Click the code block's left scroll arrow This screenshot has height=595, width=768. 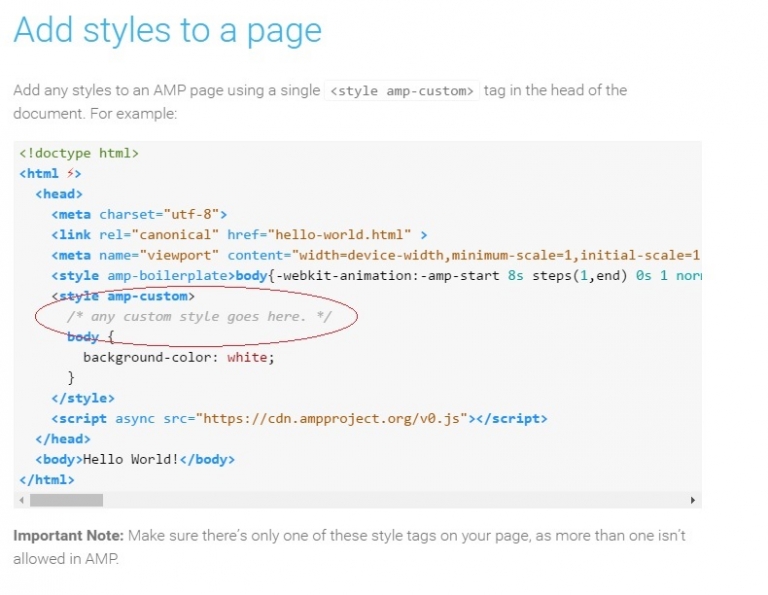22,499
